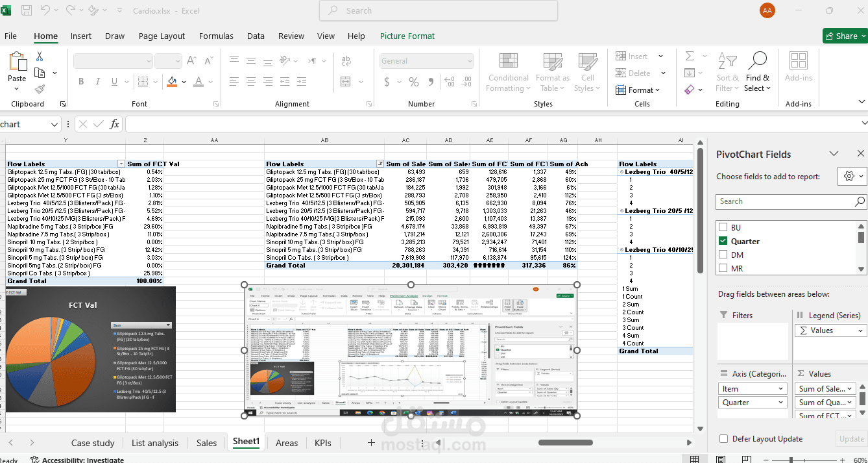This screenshot has width=868, height=463.
Task: Uncheck the Quarter field checkbox
Action: pos(723,242)
